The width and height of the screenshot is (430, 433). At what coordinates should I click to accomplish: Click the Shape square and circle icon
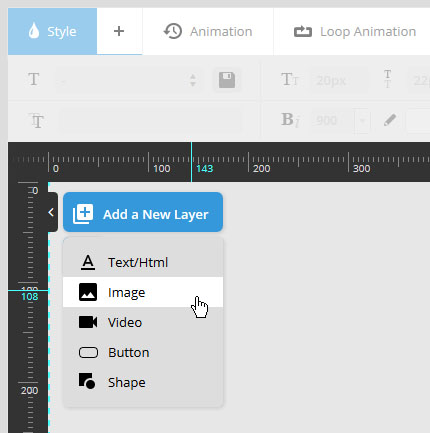coord(87,381)
